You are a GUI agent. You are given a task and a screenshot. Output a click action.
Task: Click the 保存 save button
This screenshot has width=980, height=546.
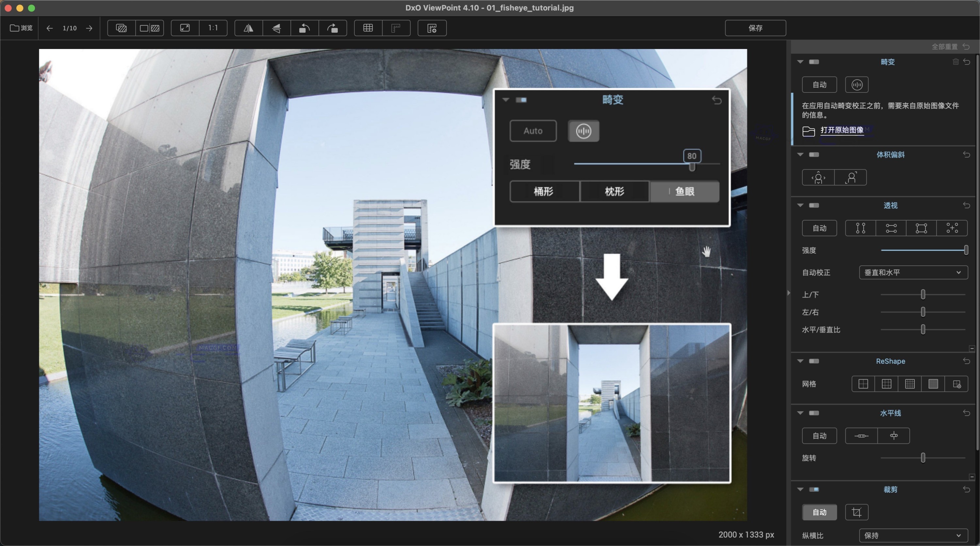click(x=755, y=28)
